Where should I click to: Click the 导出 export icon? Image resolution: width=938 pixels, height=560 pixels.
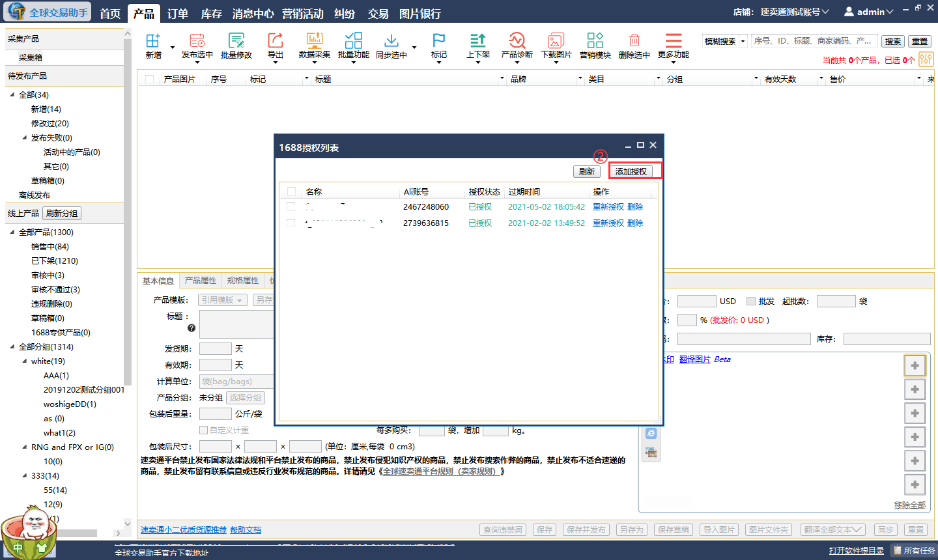point(276,40)
